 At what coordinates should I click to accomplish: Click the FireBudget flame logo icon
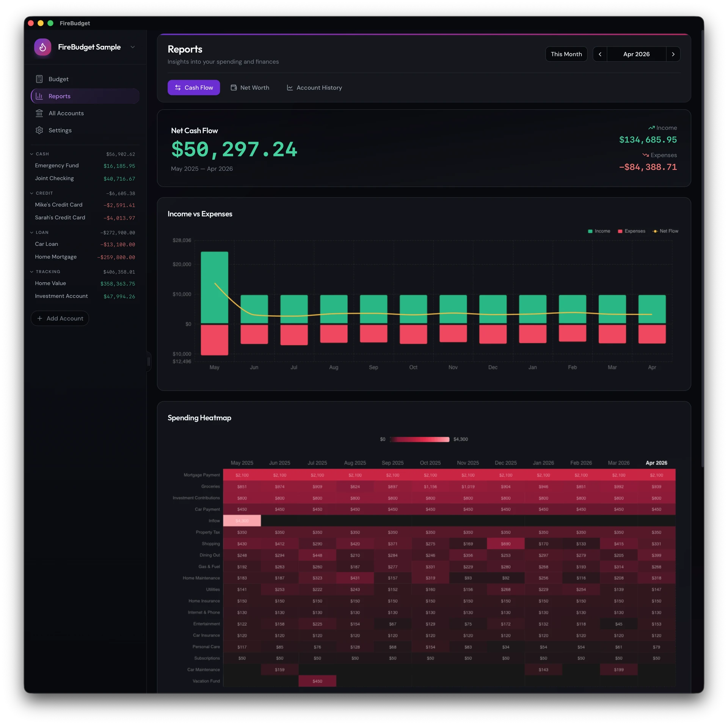point(42,47)
